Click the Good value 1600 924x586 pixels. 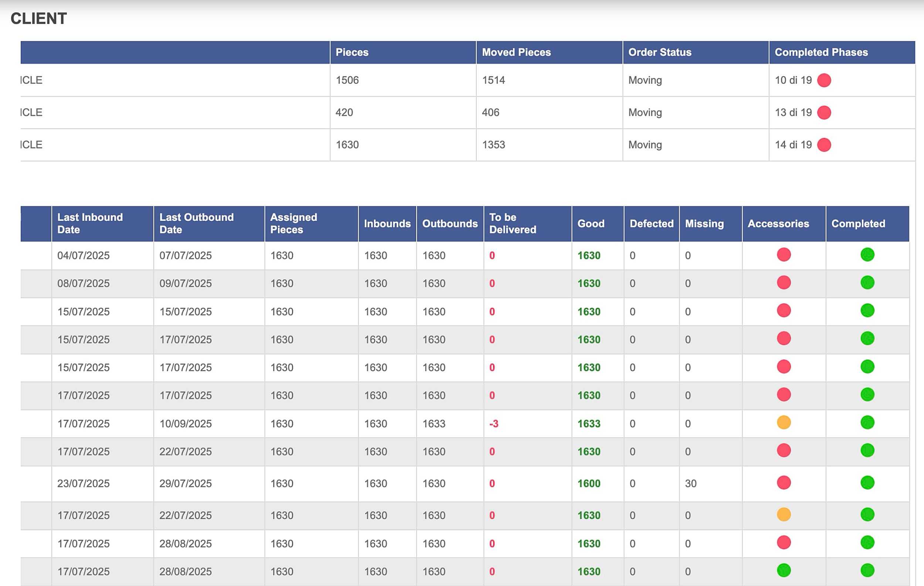coord(589,484)
